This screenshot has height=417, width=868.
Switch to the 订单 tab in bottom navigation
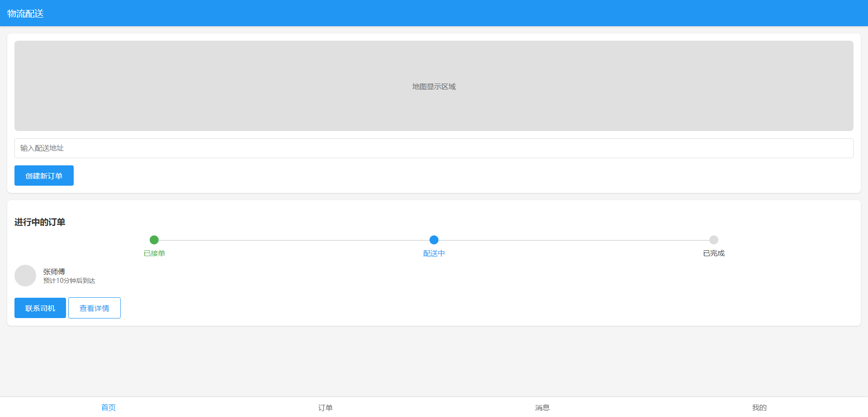(x=325, y=408)
